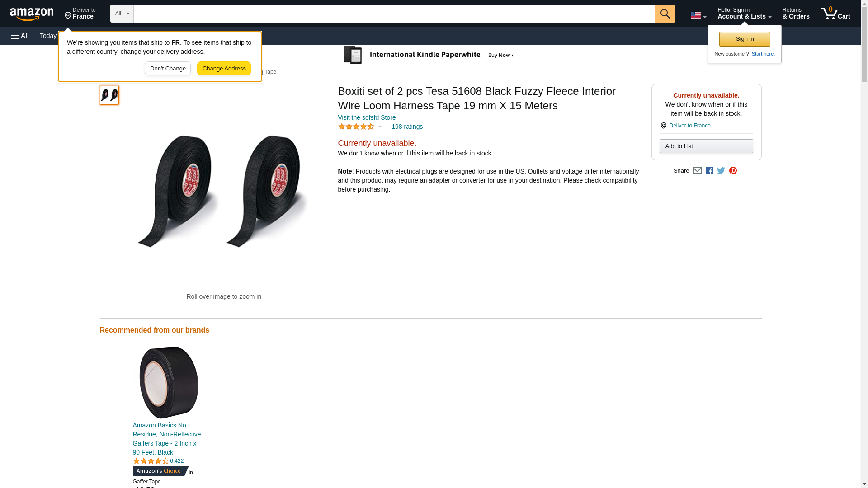Click the Don't Change button

point(168,69)
